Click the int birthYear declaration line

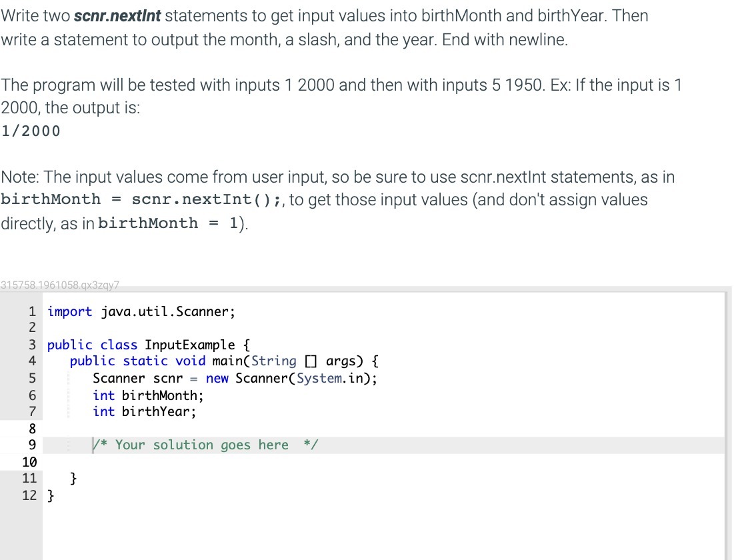tap(144, 411)
